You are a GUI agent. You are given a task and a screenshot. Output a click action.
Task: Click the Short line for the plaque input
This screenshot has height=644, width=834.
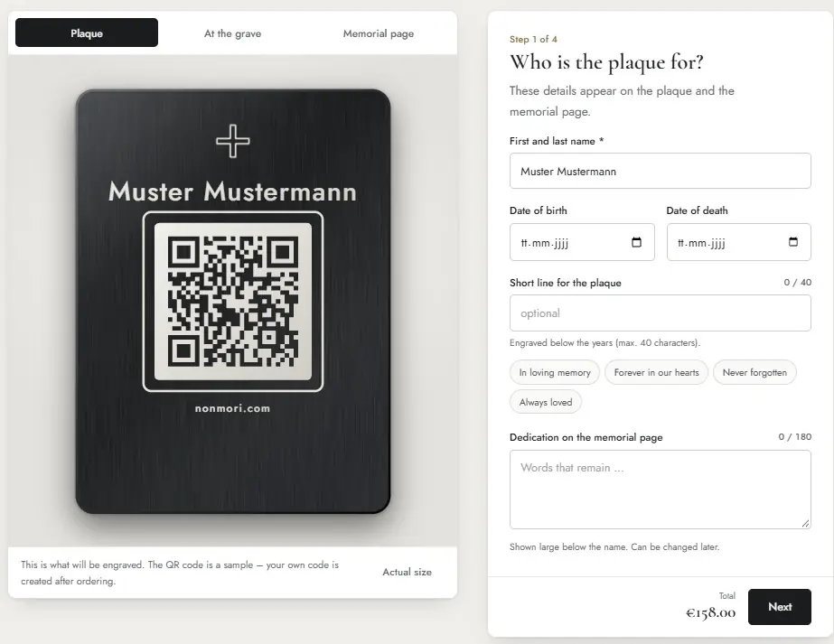[661, 313]
